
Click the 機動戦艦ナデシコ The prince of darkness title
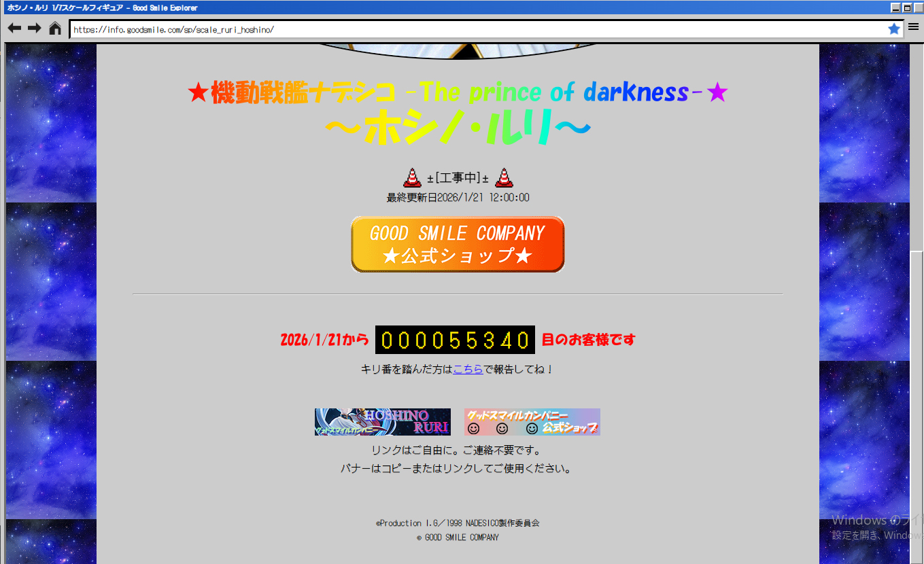458,92
